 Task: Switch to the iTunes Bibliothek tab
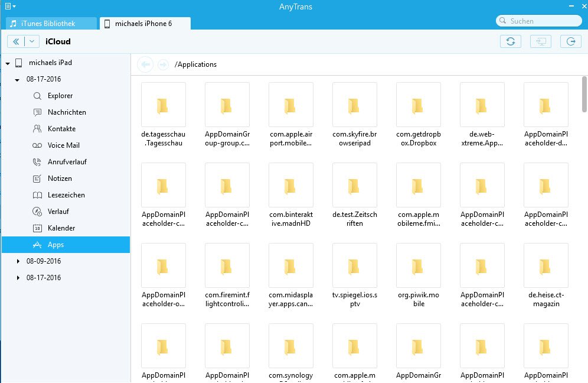(51, 23)
